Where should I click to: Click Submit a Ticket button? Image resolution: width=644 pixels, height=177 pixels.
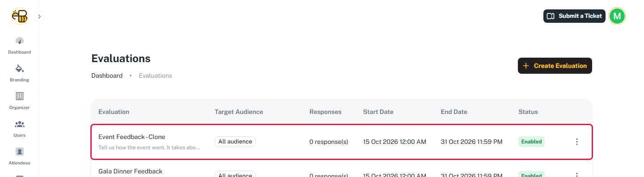pyautogui.click(x=574, y=16)
